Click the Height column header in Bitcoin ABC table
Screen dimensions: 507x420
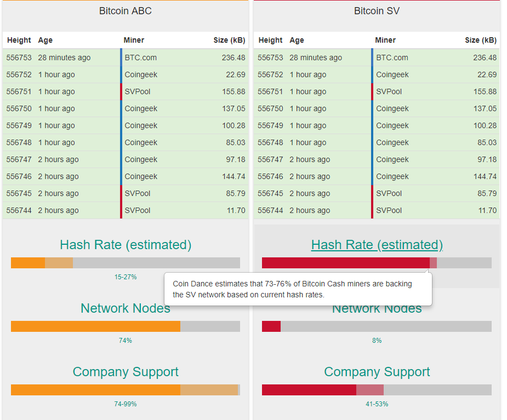point(19,40)
